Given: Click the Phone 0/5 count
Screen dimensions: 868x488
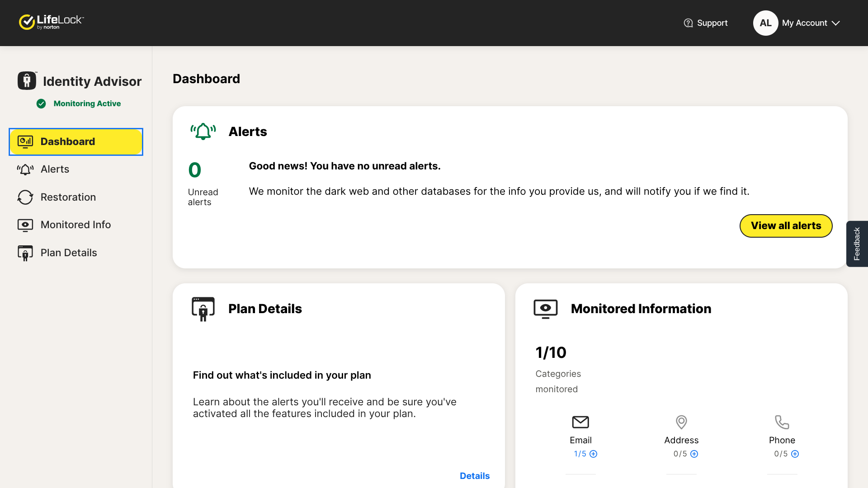Looking at the screenshot, I should pos(781,454).
